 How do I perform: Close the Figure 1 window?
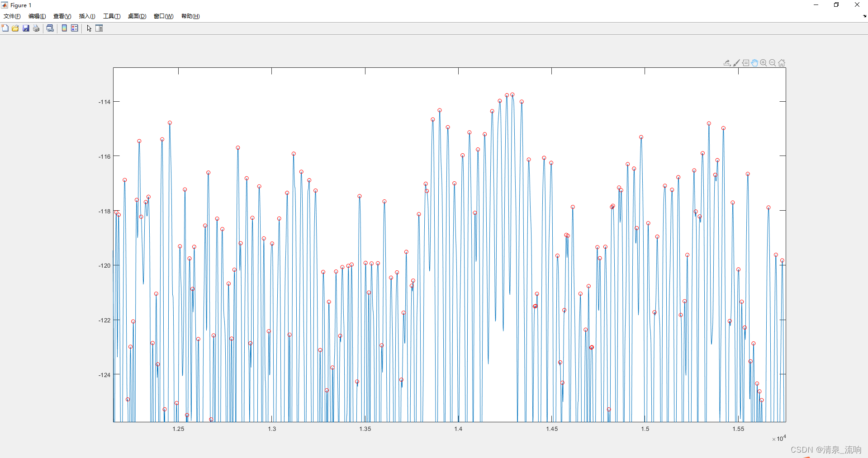coord(857,5)
